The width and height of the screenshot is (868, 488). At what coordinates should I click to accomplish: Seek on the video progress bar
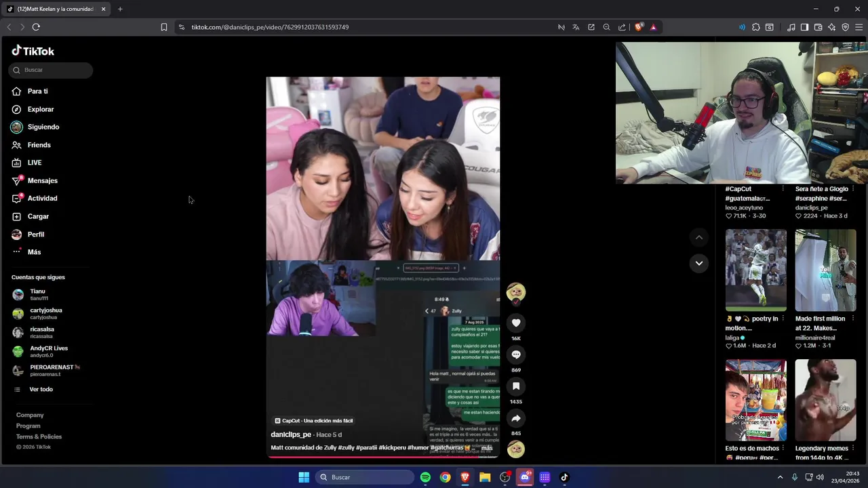(x=383, y=457)
